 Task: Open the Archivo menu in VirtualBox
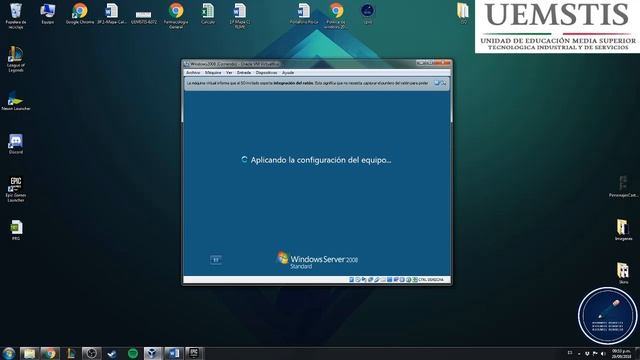[193, 73]
